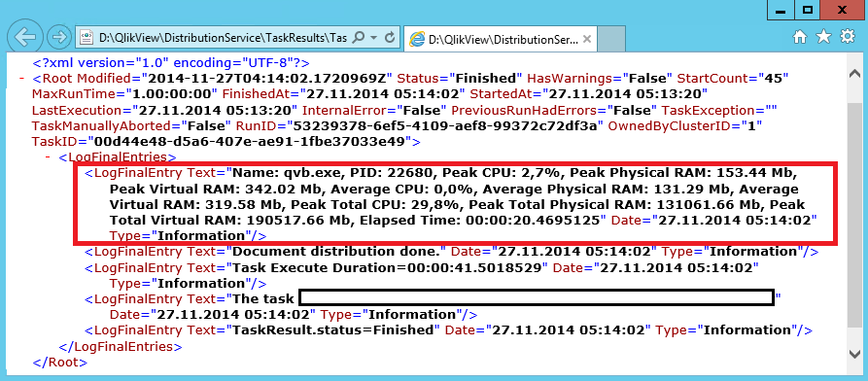Maximize the browser window
Image resolution: width=868 pixels, height=381 pixels.
(807, 10)
